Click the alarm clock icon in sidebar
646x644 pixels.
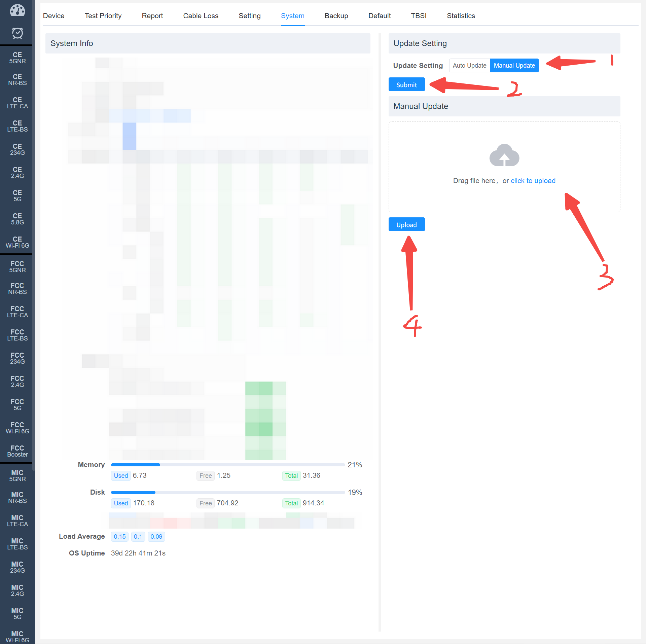[17, 33]
